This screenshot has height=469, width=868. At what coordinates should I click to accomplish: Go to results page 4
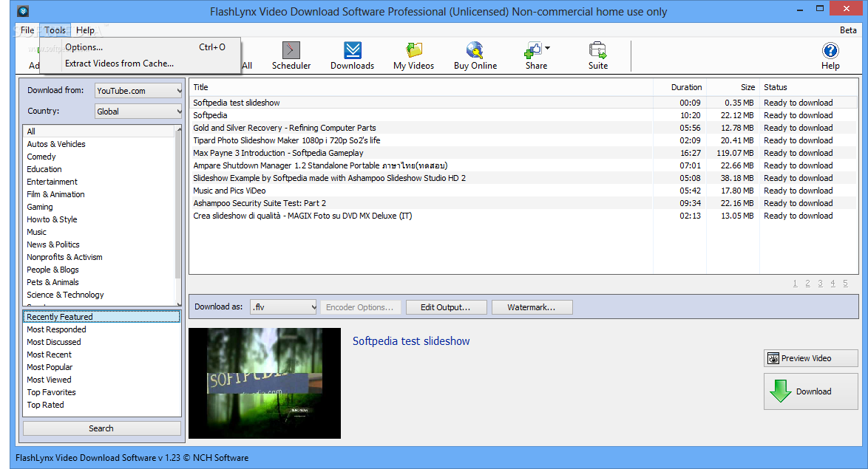click(833, 283)
